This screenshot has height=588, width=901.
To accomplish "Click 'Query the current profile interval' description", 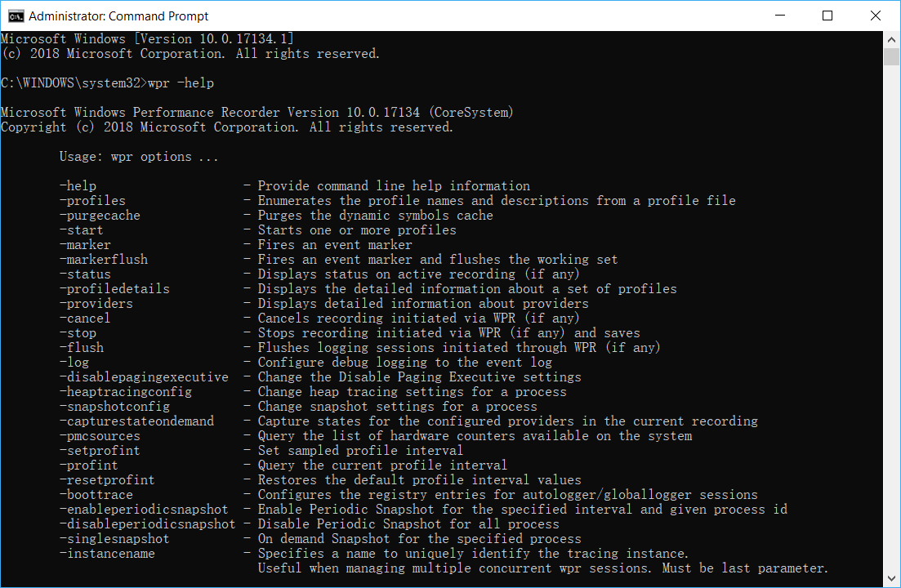I will (382, 465).
